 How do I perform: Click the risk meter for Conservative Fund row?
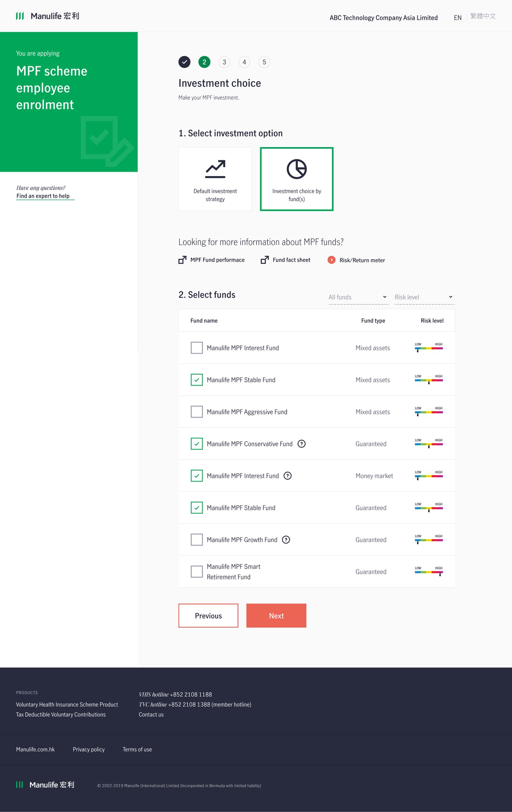pyautogui.click(x=429, y=443)
